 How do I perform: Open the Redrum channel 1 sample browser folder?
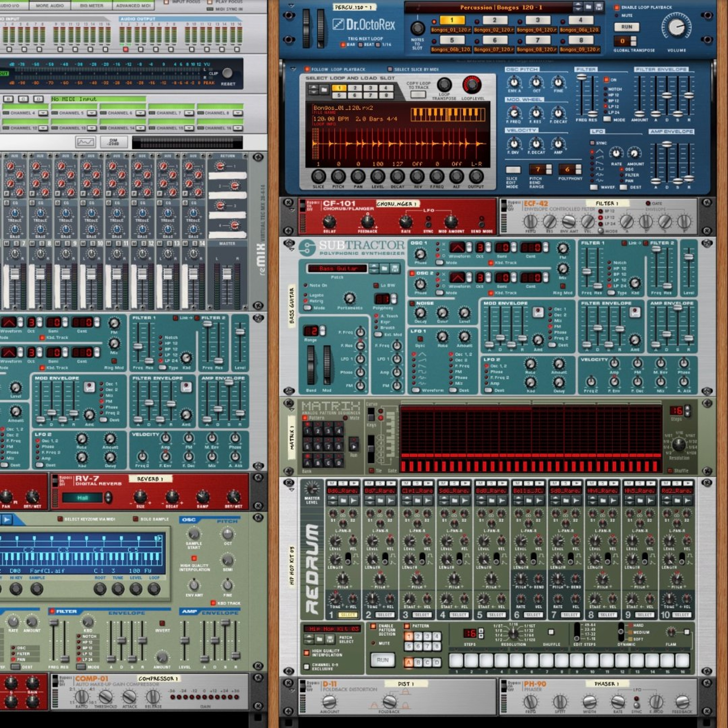[343, 501]
